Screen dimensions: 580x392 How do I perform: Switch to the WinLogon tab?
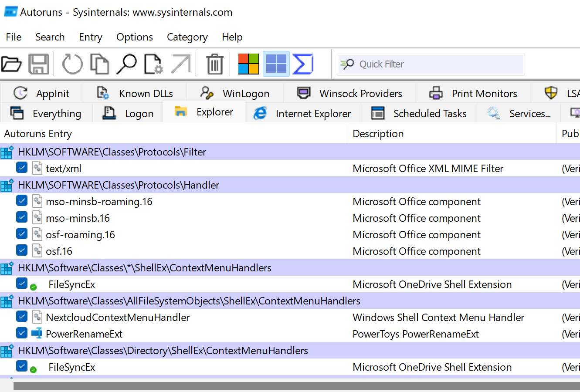point(235,93)
